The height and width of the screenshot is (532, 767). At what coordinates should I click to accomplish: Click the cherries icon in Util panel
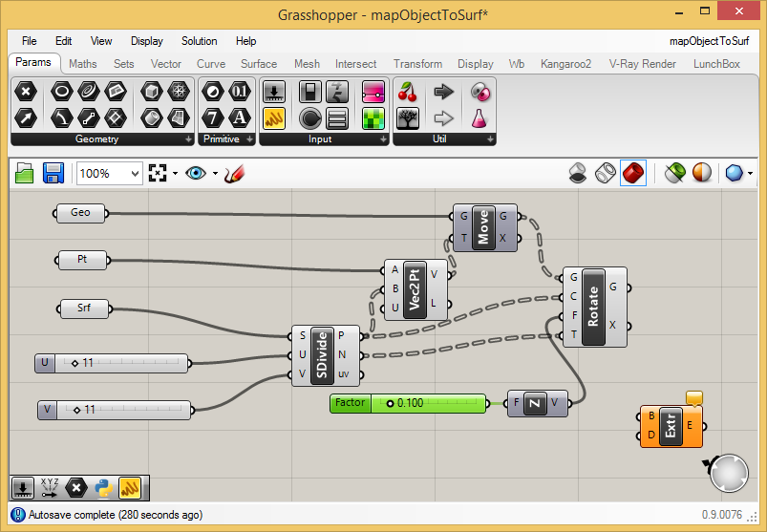pyautogui.click(x=408, y=92)
